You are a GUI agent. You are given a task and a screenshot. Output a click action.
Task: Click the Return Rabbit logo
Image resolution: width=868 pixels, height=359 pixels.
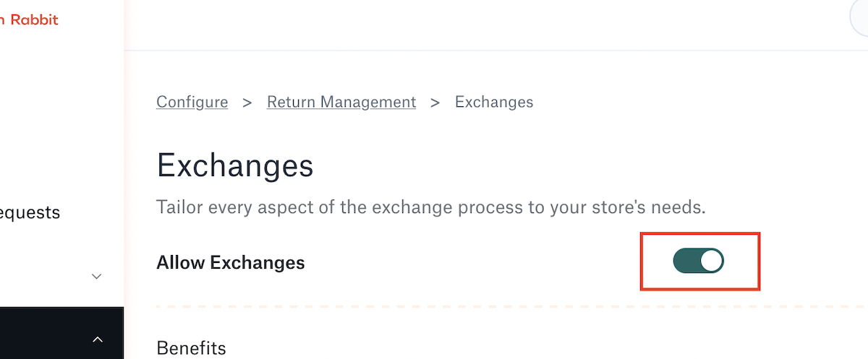(x=29, y=20)
